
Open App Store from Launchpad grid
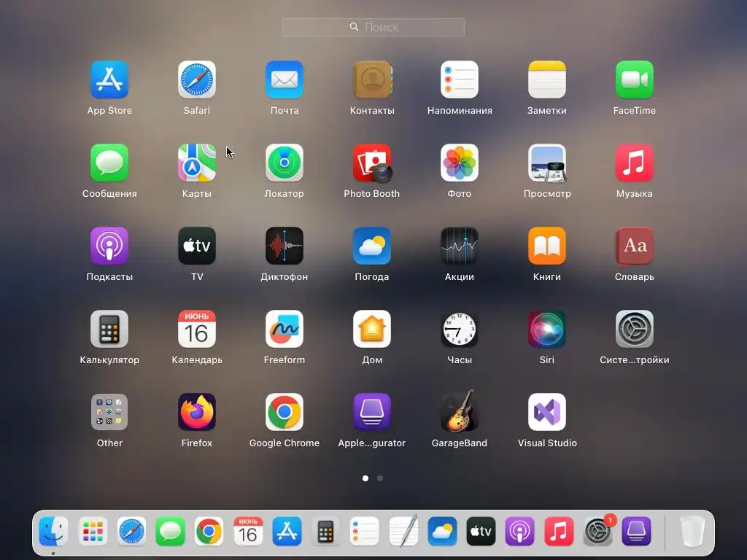(109, 79)
